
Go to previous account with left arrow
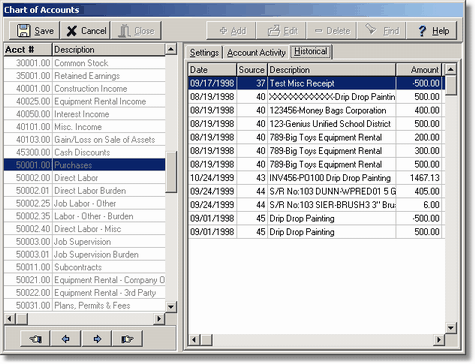pyautogui.click(x=66, y=339)
